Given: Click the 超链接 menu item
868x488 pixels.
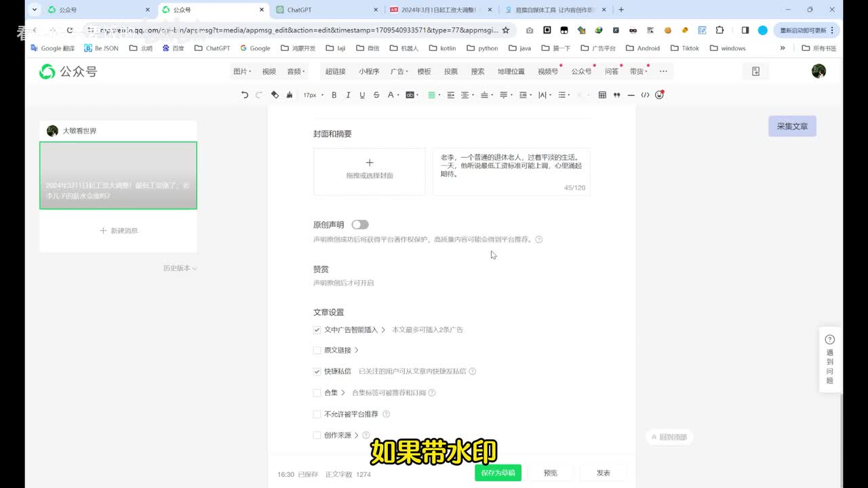Looking at the screenshot, I should (335, 71).
